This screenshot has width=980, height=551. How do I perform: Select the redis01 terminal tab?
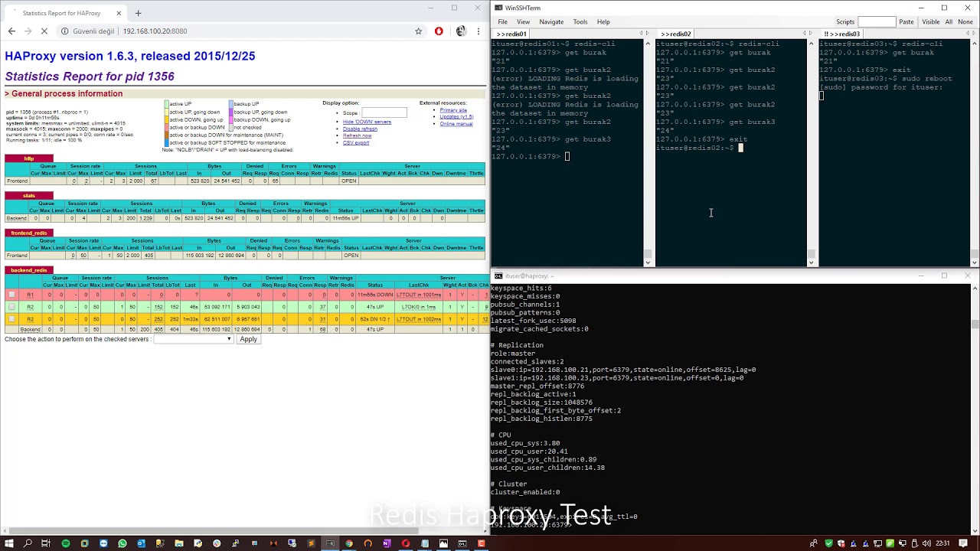tap(511, 34)
